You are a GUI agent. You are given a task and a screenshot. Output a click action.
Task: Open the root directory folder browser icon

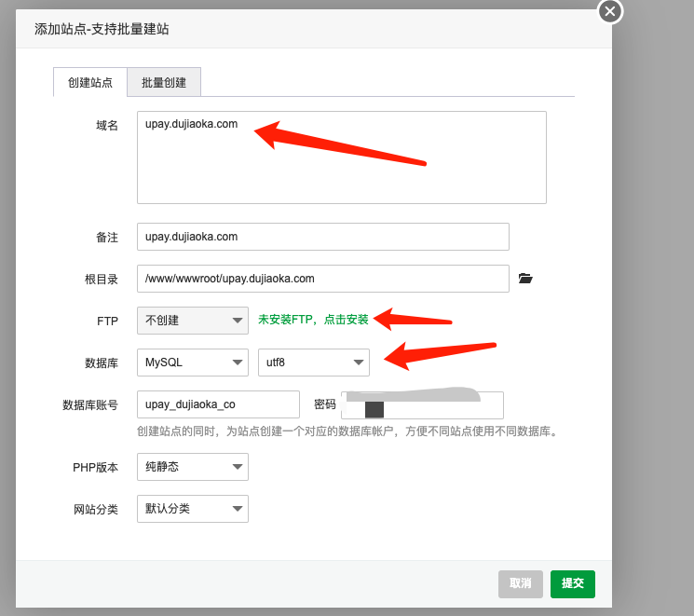[x=525, y=278]
